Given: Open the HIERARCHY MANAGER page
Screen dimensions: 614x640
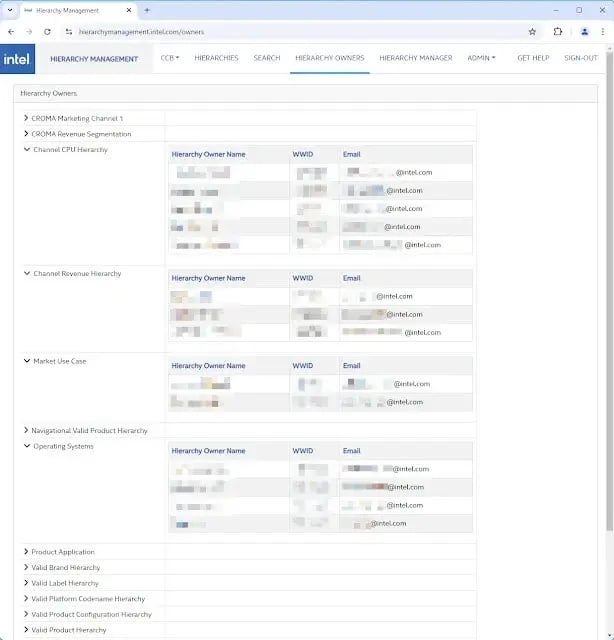Looking at the screenshot, I should coord(416,58).
